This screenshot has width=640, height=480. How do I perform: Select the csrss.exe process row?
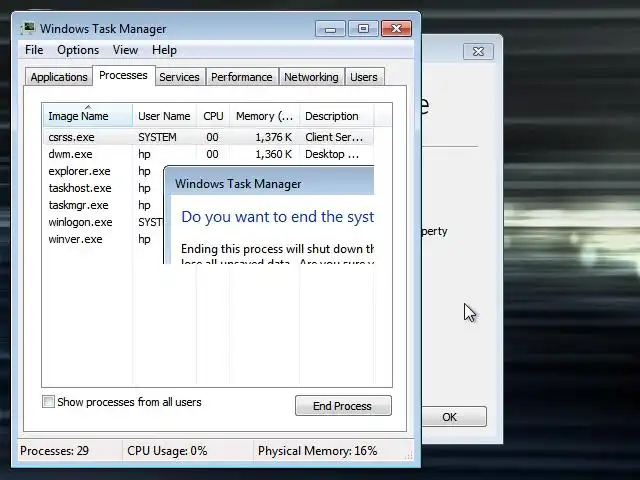208,137
